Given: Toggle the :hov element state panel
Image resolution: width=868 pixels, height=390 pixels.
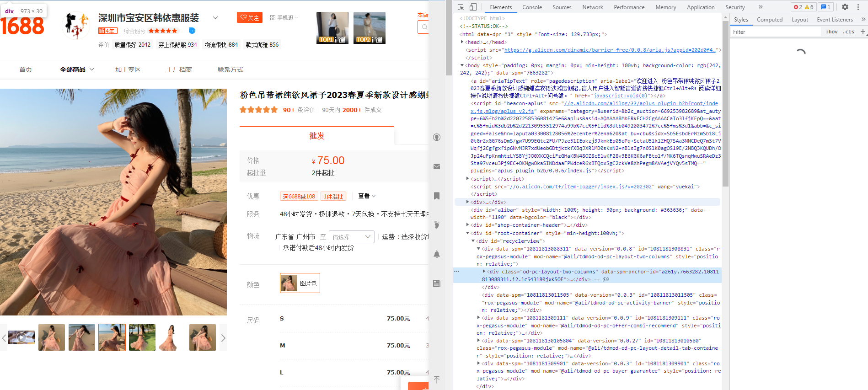Looking at the screenshot, I should pos(832,32).
